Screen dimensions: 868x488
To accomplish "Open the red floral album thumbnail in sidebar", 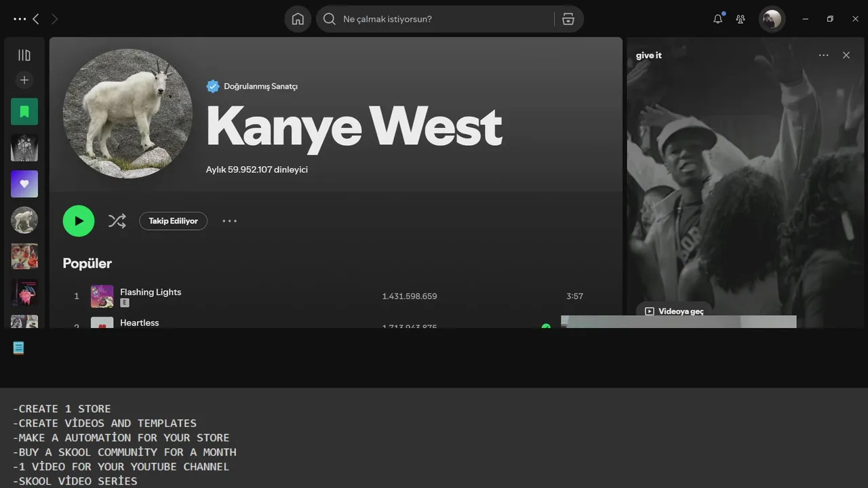I will point(24,256).
